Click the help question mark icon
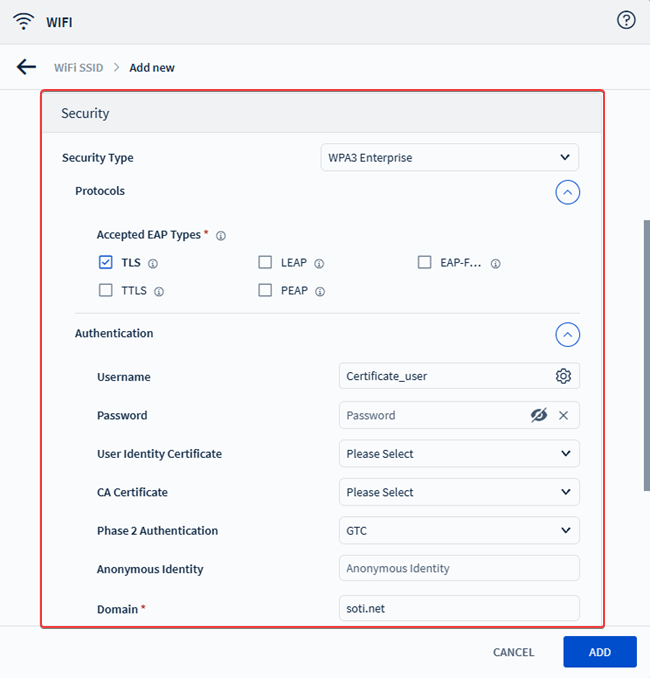 pyautogui.click(x=626, y=20)
